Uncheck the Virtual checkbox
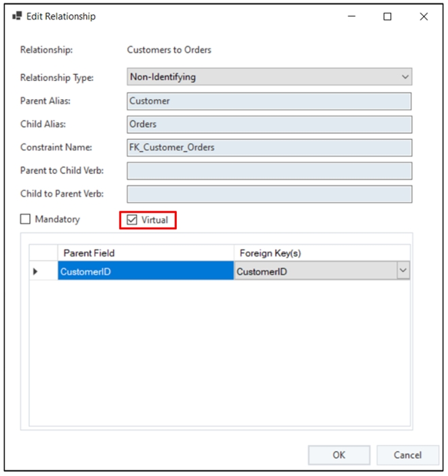This screenshot has width=448, height=476. [x=133, y=220]
